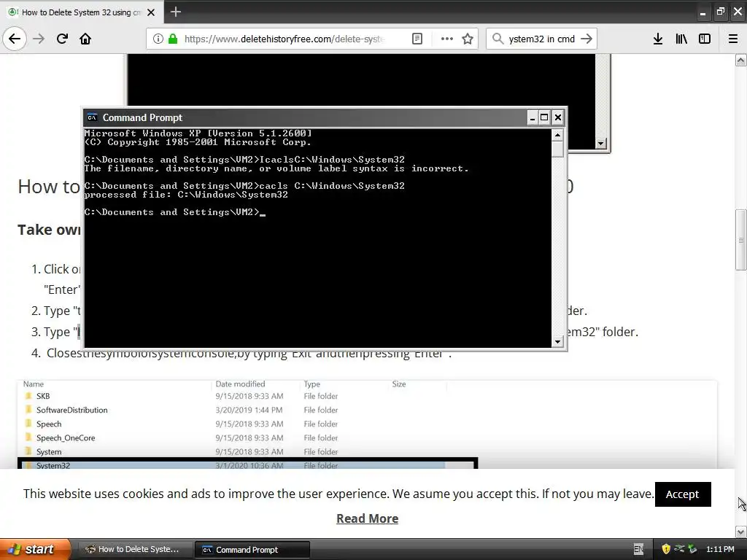The image size is (747, 560).
Task: Click the address bar URL field
Action: tap(285, 39)
